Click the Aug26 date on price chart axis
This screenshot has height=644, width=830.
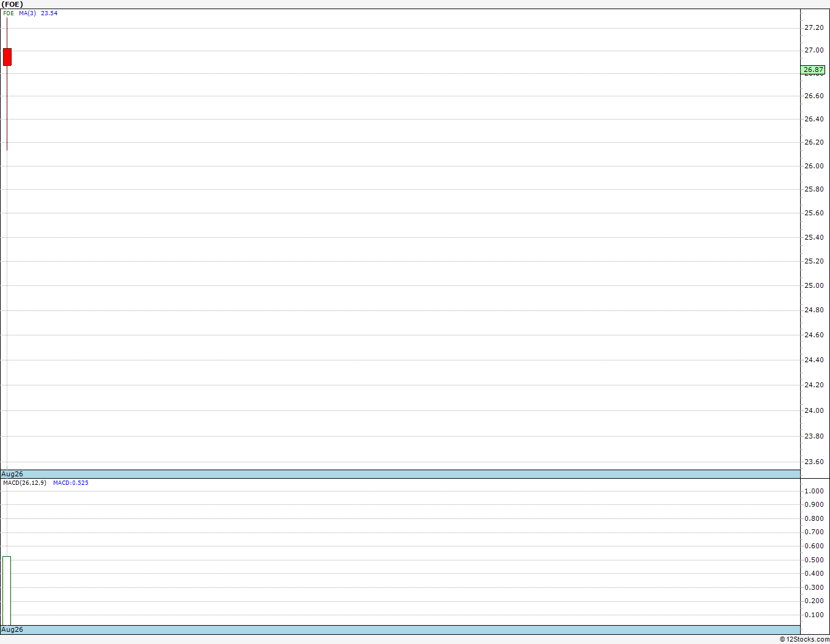(x=12, y=474)
